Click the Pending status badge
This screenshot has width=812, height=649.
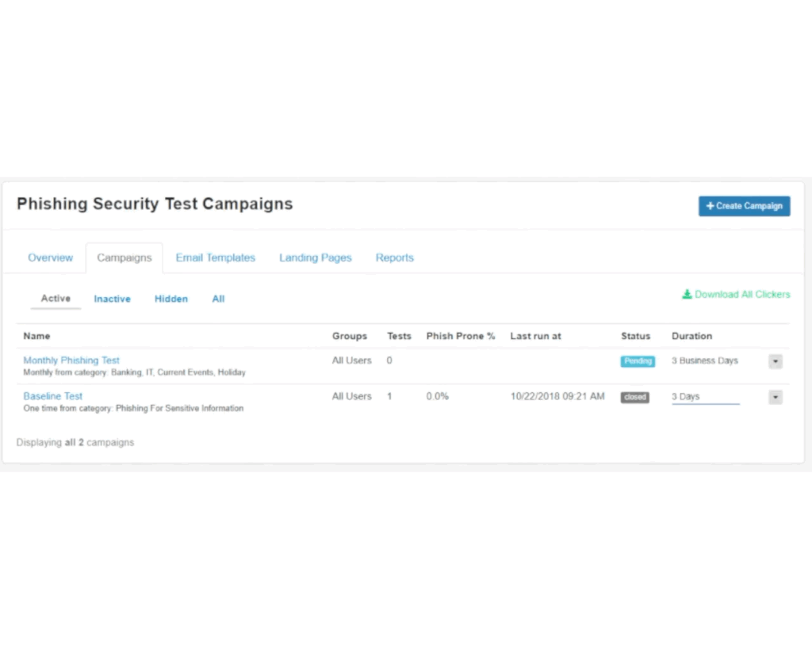click(x=638, y=361)
